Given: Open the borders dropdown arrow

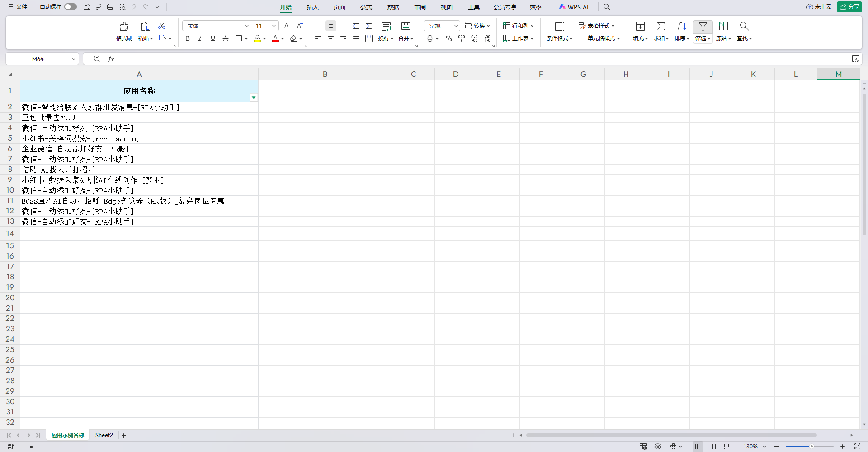Looking at the screenshot, I should 246,38.
